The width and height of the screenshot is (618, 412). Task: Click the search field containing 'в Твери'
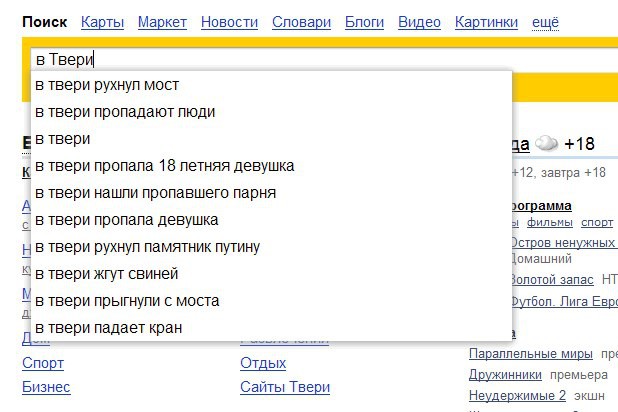(x=300, y=59)
